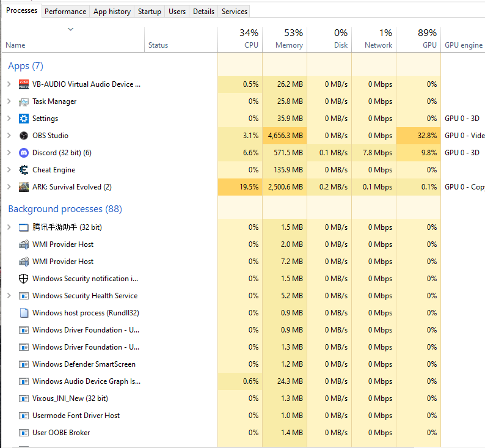Expand the Settings process group

point(9,118)
